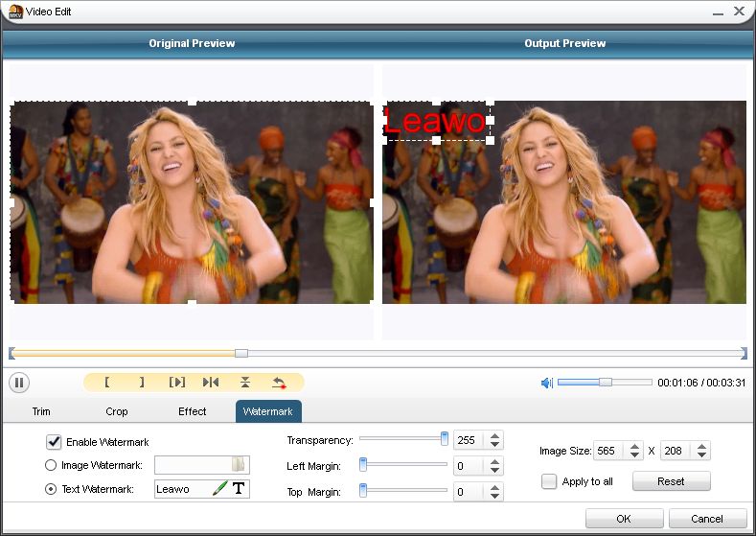Screen dimensions: 756x536
Task: Switch to the Crop tab
Action: [x=117, y=411]
